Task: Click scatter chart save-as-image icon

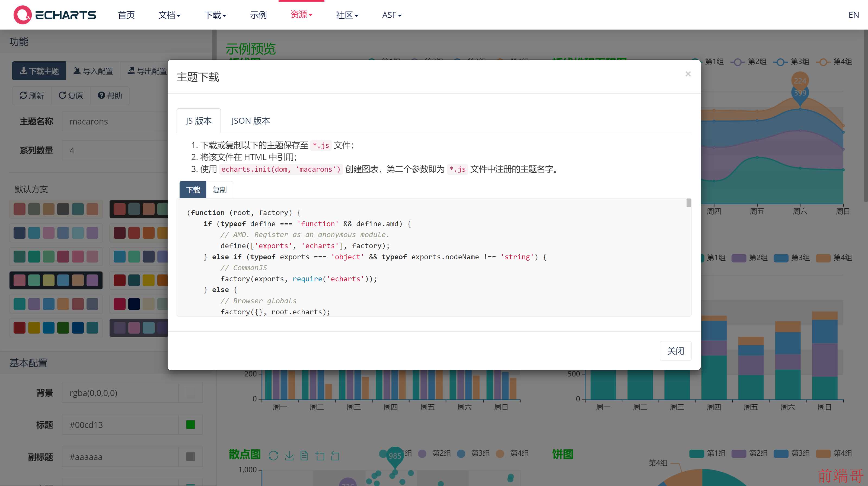Action: click(289, 456)
